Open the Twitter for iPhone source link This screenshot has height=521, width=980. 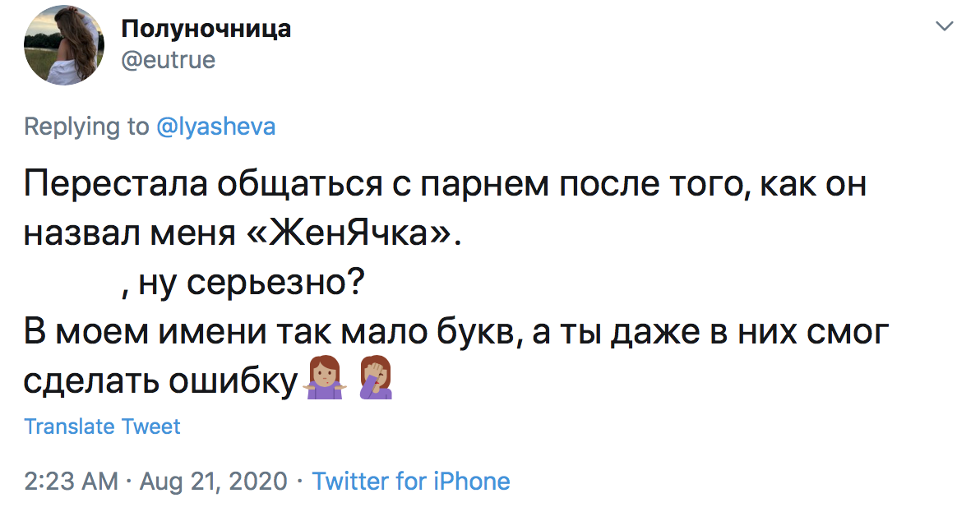[x=411, y=481]
